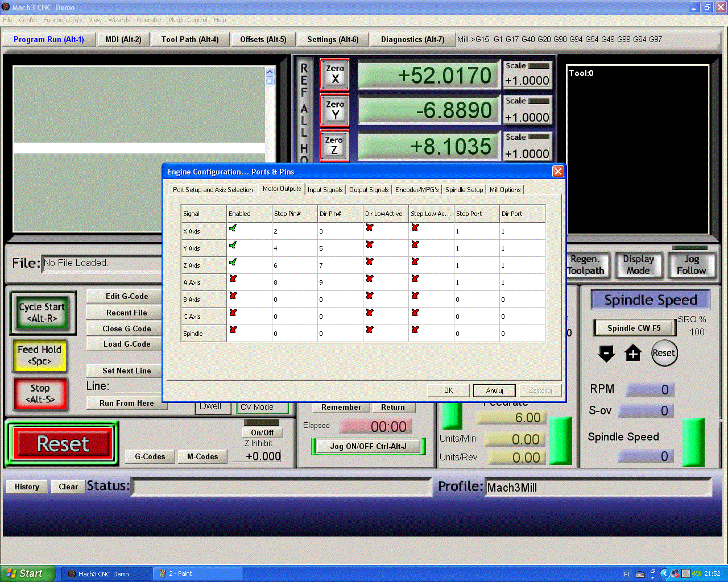728x582 pixels.
Task: Switch to the Spindle Setup tab
Action: click(x=464, y=190)
